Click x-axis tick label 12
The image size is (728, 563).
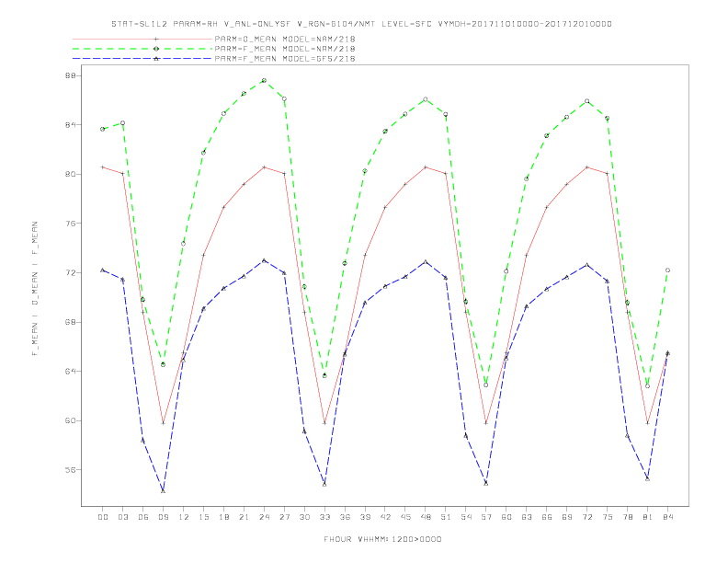coord(184,517)
